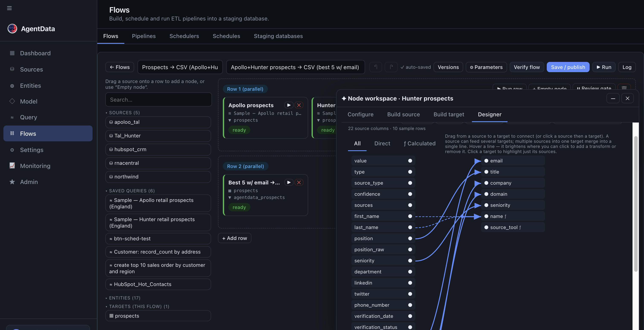The width and height of the screenshot is (644, 330).
Task: Run the whole flow
Action: tap(603, 67)
